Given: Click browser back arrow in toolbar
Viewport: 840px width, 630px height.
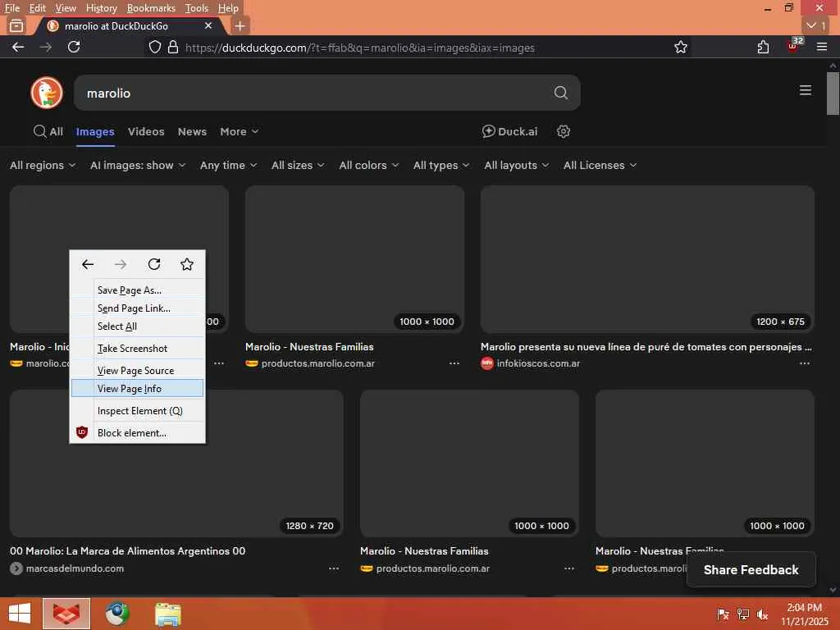Looking at the screenshot, I should click(18, 47).
